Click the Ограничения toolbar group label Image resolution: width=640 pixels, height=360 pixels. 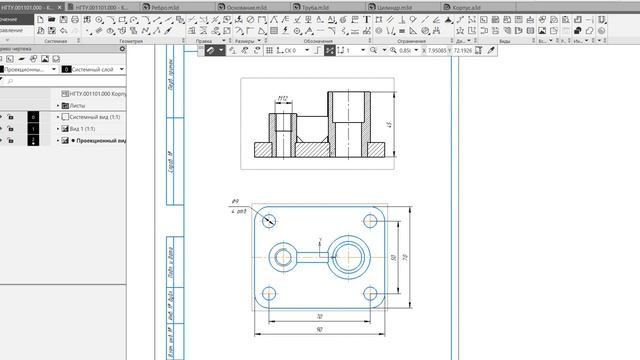point(411,41)
